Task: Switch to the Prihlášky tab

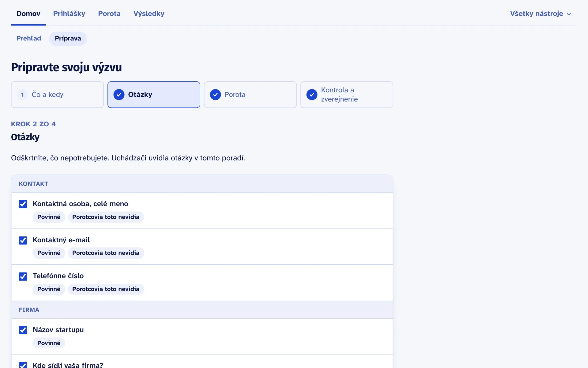Action: pos(69,13)
